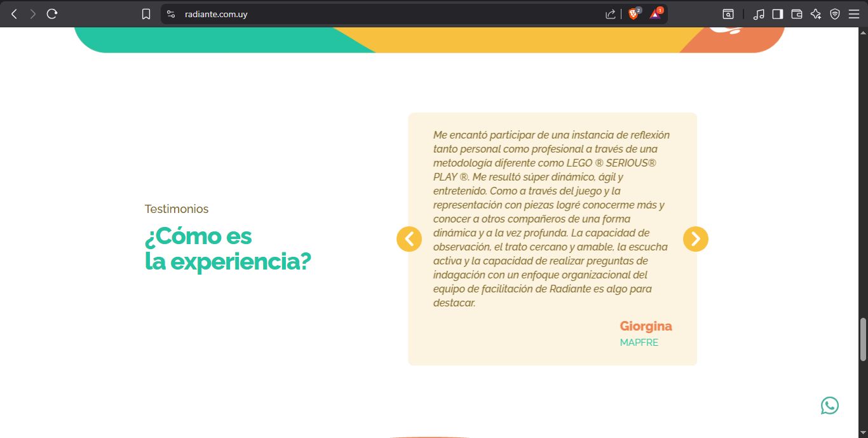The image size is (868, 438).
Task: Click the Brave VPN shield icon
Action: click(x=835, y=14)
